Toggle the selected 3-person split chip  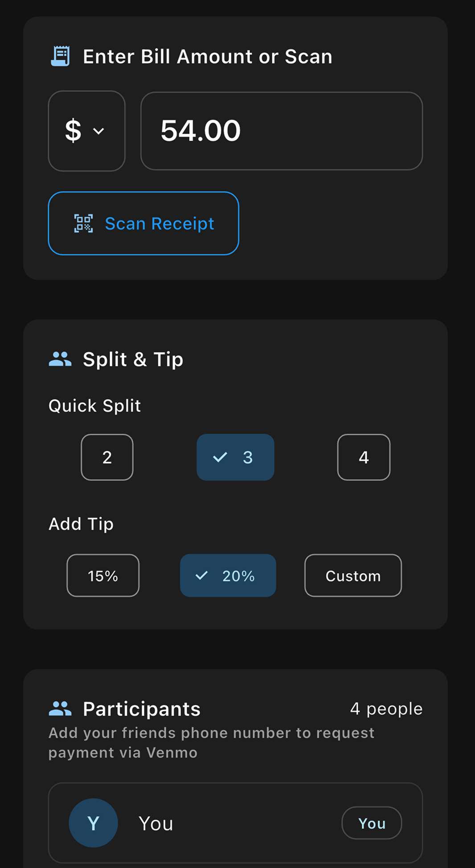coord(235,457)
